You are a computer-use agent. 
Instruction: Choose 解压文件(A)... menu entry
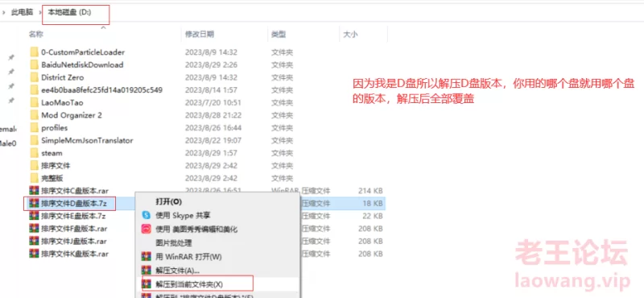177,271
